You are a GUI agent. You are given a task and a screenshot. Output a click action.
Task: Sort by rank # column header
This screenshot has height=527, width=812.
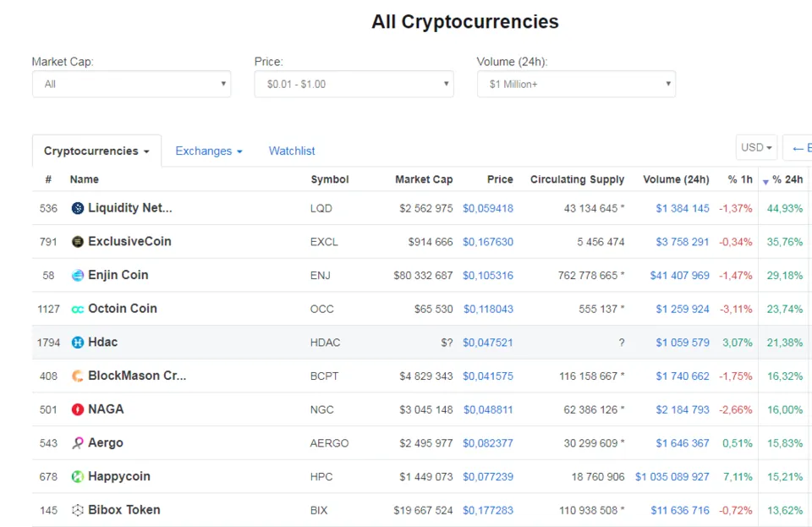click(48, 179)
